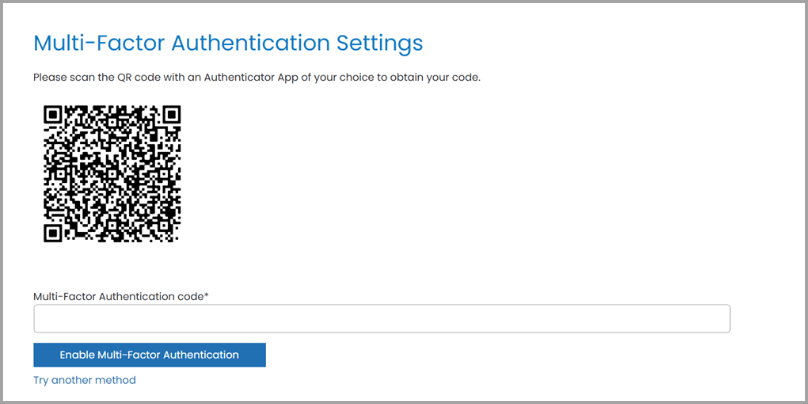The height and width of the screenshot is (404, 808).
Task: Focus the Multi-Factor Authentication code field
Action: (382, 318)
